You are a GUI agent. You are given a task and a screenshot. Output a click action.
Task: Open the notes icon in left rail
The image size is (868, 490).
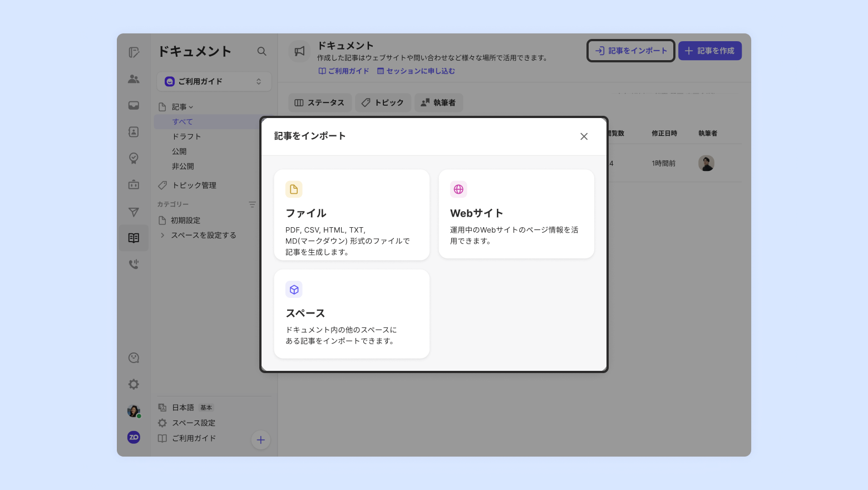click(134, 52)
